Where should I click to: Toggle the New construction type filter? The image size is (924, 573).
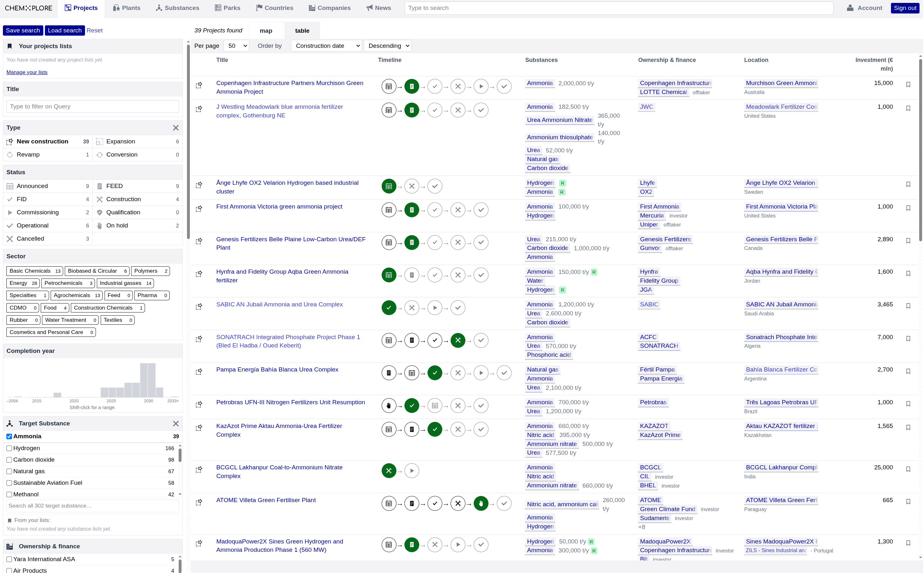pos(48,141)
